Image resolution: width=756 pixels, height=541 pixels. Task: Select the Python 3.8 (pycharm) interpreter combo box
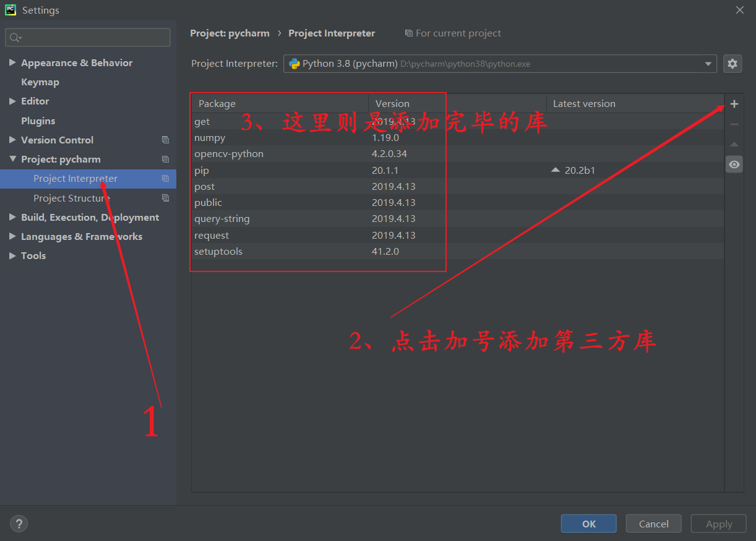tap(500, 64)
